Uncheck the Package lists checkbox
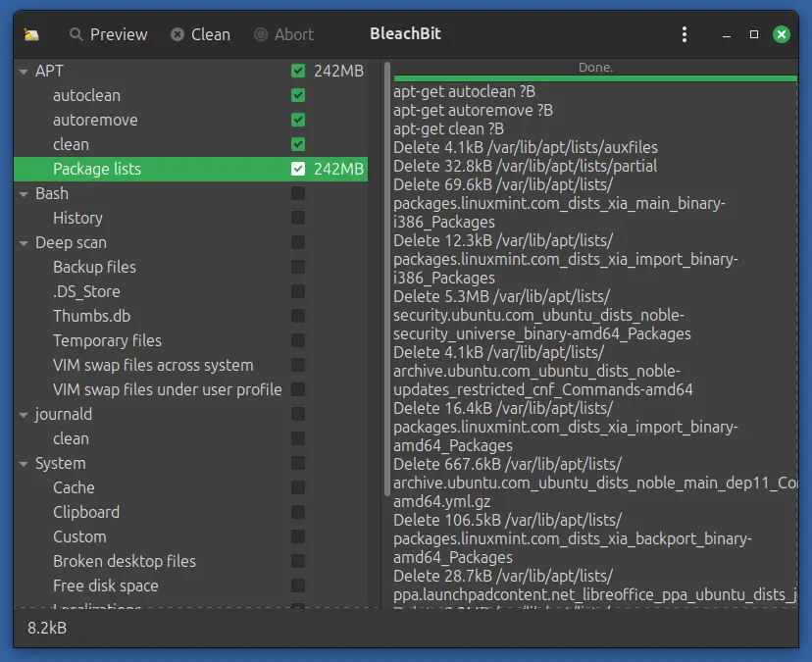This screenshot has height=662, width=812. click(x=296, y=169)
